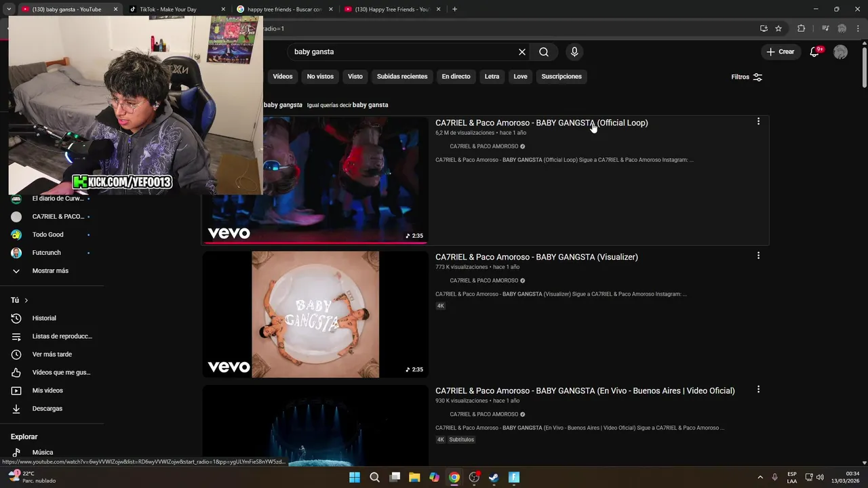Image resolution: width=868 pixels, height=488 pixels.
Task: Open Chrome media controls icon
Action: tap(825, 28)
